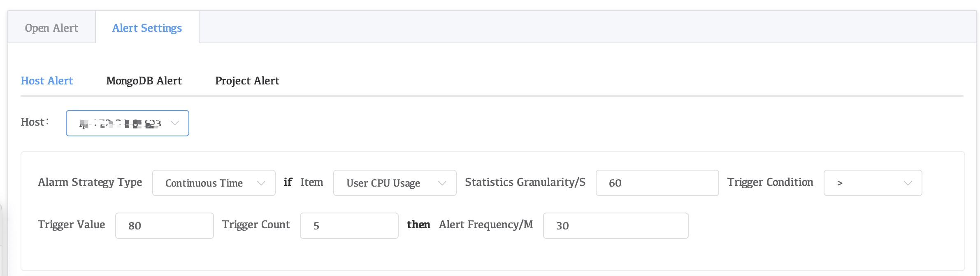Click the Trigger Value input box

click(165, 226)
